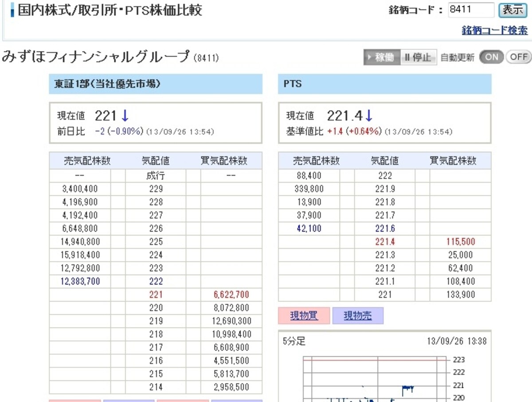Select PTS best ask volume 42,100
This screenshot has width=532, height=402.
point(309,229)
